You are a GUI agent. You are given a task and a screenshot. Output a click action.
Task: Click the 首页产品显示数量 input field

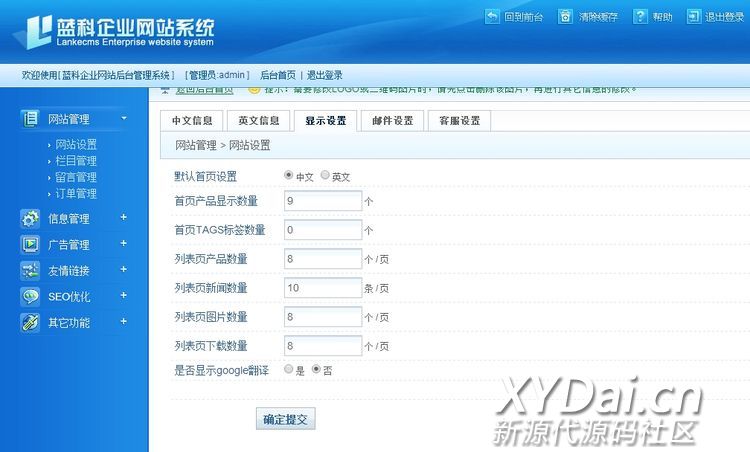pos(323,201)
